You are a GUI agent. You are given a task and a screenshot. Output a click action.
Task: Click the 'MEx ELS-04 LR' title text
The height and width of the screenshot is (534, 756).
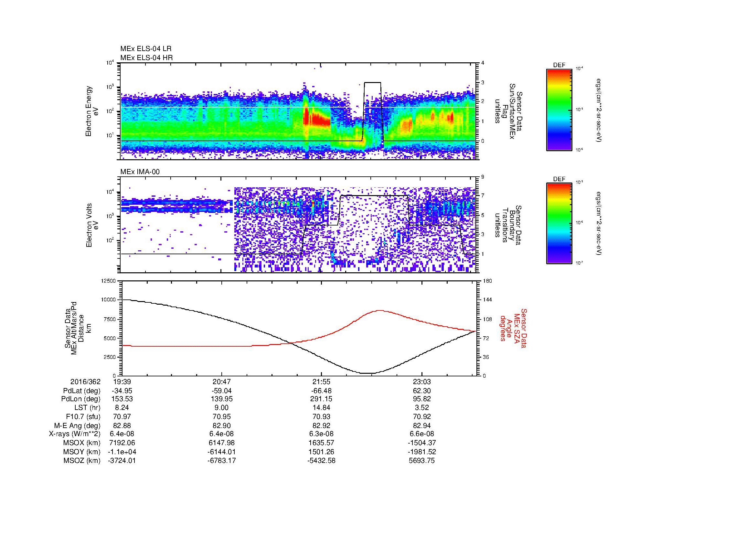[x=146, y=49]
